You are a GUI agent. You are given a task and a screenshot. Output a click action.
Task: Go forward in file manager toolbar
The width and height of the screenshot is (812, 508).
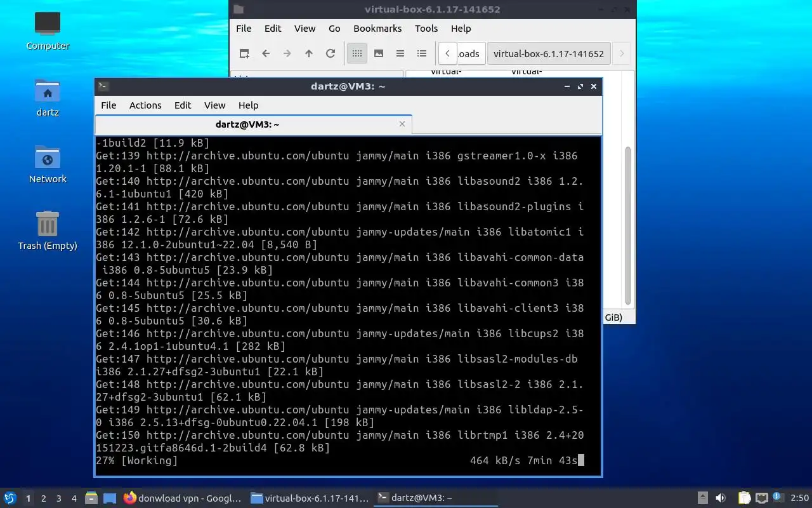pyautogui.click(x=287, y=53)
